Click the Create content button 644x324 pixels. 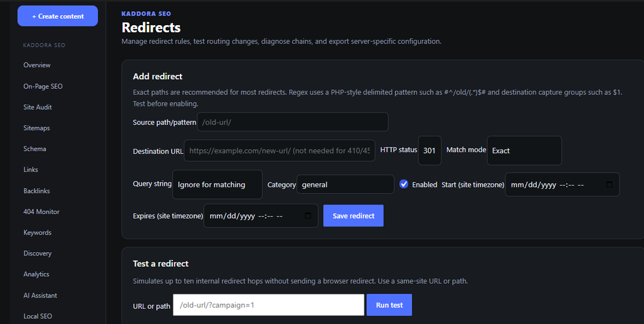(x=57, y=16)
